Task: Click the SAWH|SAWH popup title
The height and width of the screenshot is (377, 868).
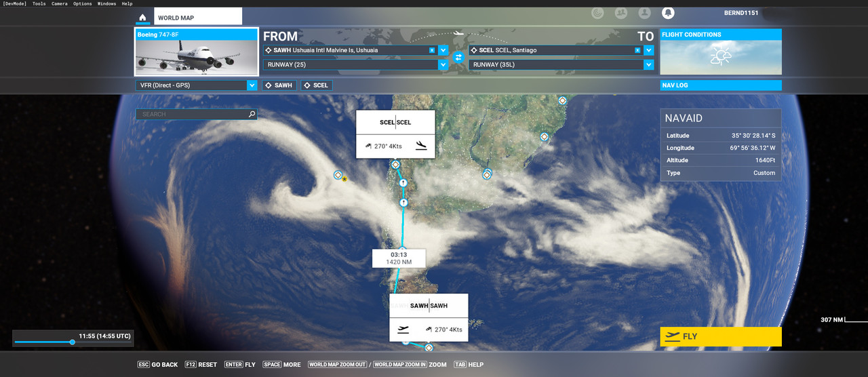Action: pyautogui.click(x=429, y=306)
